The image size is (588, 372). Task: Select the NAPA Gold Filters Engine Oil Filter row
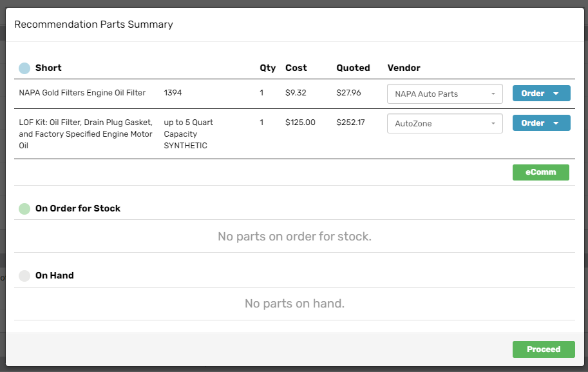coord(82,93)
